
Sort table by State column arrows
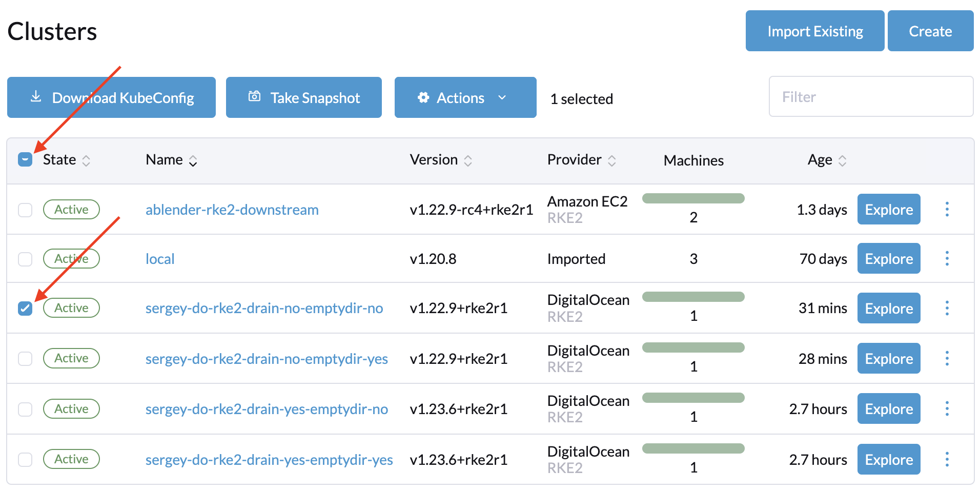[86, 160]
